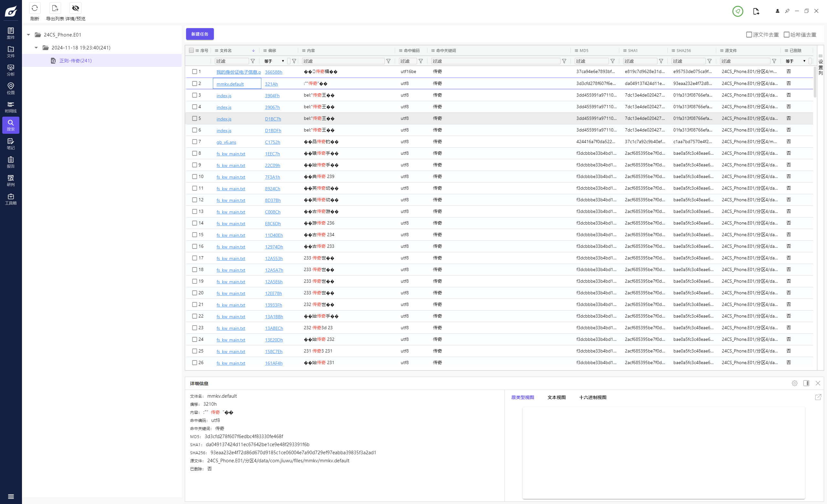The image size is (827, 504).
Task: Open gb_v6.ans file link
Action: (226, 142)
